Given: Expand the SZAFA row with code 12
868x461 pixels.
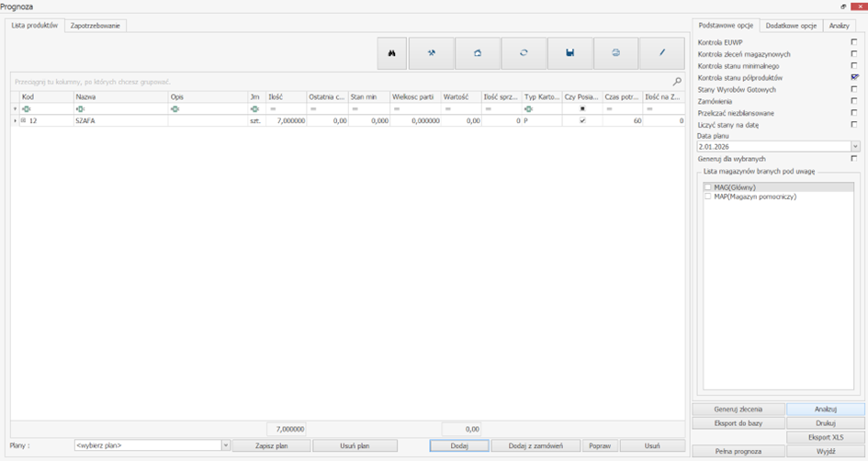Looking at the screenshot, I should tap(22, 120).
